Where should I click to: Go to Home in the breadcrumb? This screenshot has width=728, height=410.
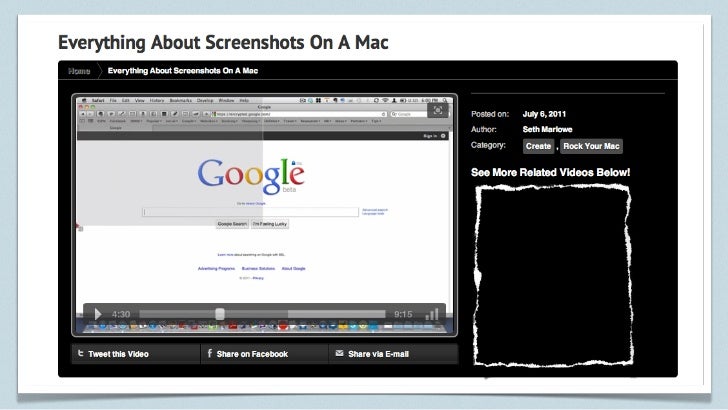pos(79,71)
